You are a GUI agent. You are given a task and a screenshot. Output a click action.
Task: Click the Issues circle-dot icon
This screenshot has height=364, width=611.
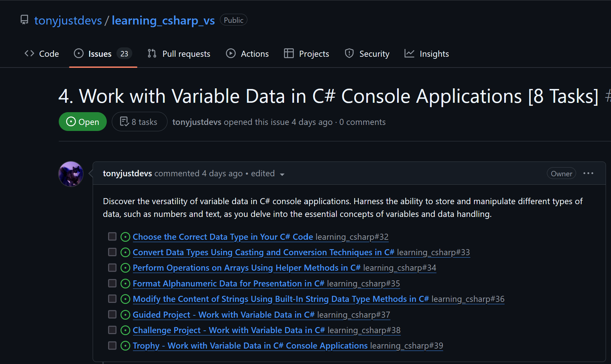pos(79,53)
